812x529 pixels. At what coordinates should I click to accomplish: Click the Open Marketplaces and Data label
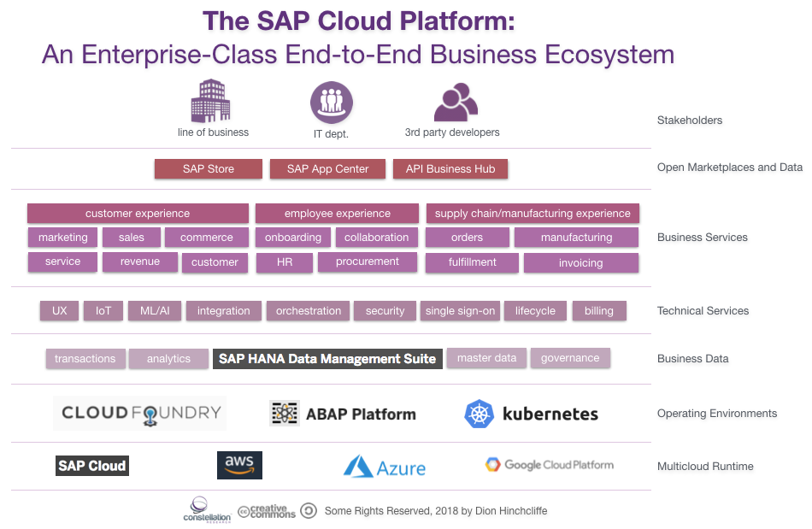coord(730,168)
